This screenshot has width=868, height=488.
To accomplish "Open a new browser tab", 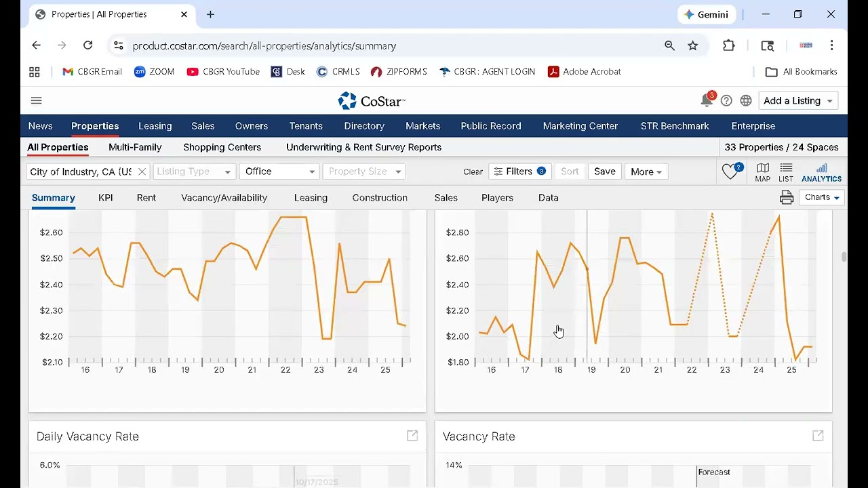I will click(210, 14).
